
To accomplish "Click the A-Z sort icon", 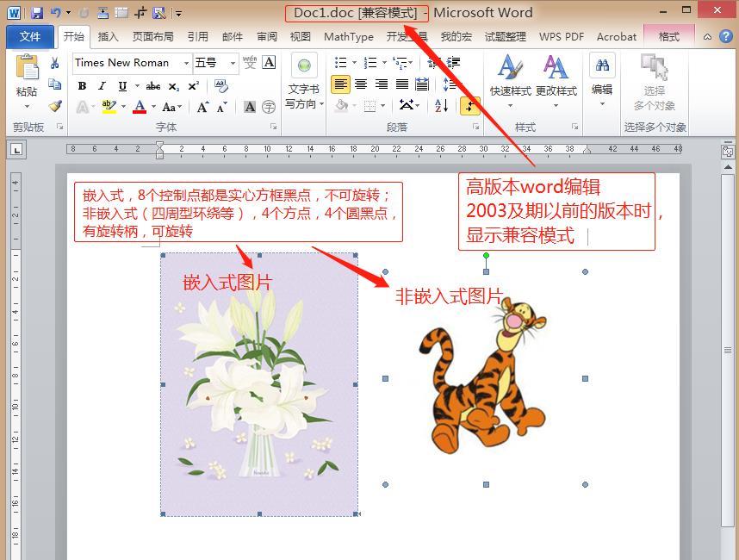I will 439,106.
